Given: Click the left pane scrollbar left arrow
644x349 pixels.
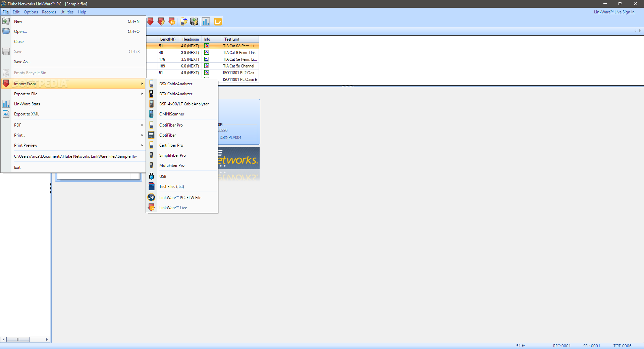Looking at the screenshot, I should point(4,340).
